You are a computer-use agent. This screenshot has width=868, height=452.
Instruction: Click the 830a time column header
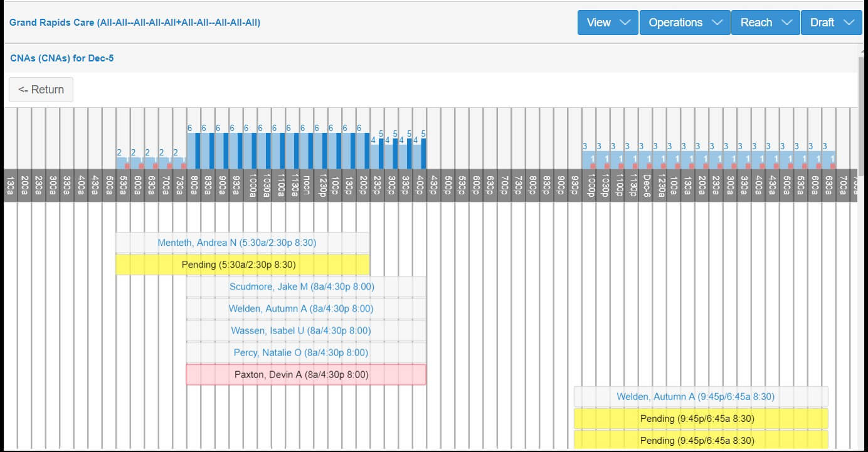(208, 186)
